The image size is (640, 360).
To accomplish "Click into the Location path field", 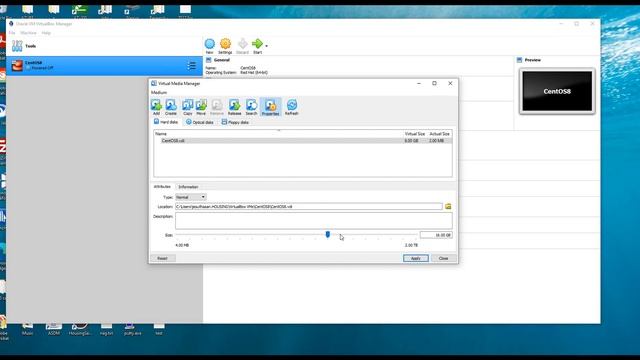I will click(309, 207).
